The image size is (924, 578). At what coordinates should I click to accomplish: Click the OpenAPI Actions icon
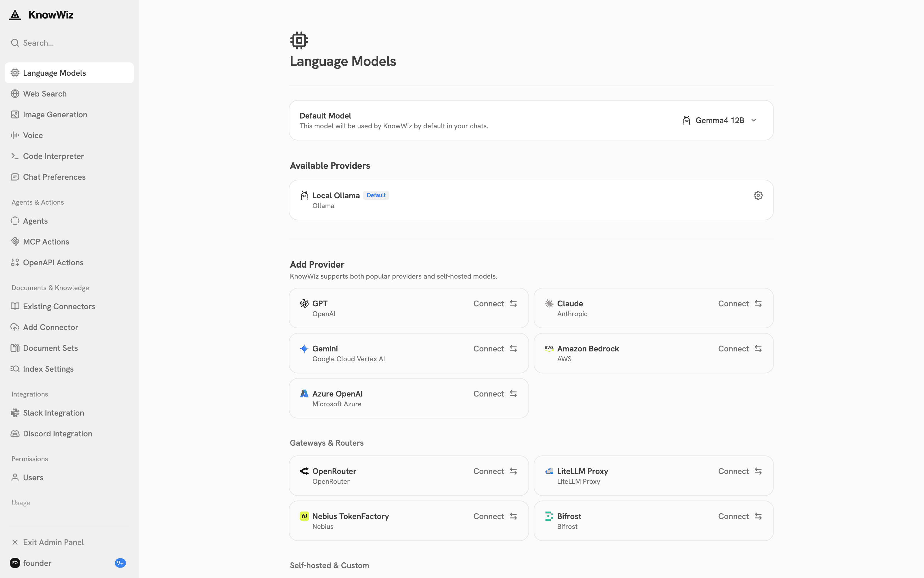(x=15, y=263)
